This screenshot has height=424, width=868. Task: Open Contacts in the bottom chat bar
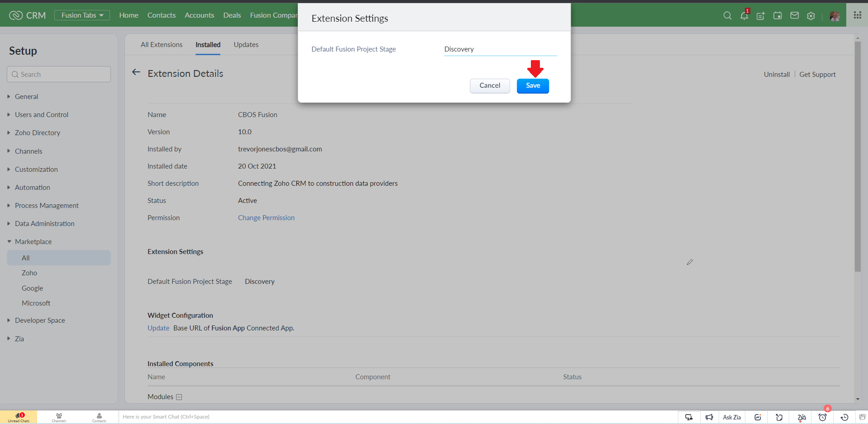click(99, 417)
